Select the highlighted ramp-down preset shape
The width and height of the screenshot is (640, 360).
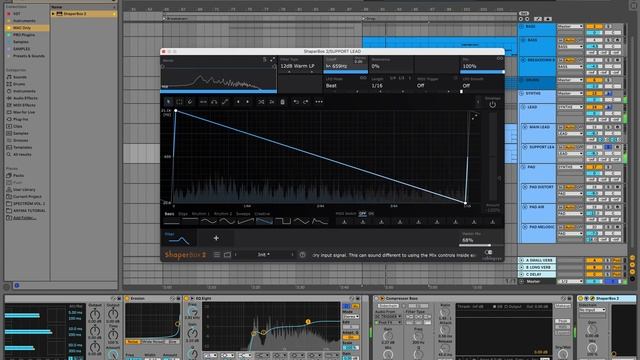coord(264,221)
